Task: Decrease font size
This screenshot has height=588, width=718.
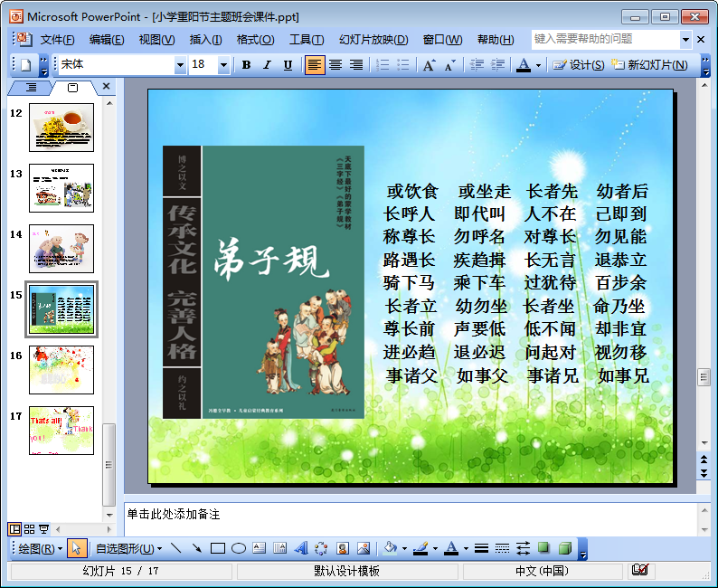Action: 449,65
